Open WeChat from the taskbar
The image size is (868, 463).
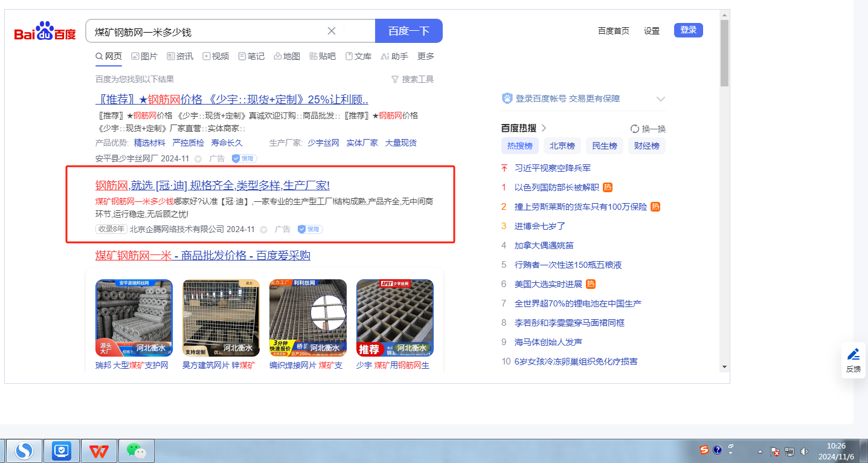pyautogui.click(x=137, y=450)
